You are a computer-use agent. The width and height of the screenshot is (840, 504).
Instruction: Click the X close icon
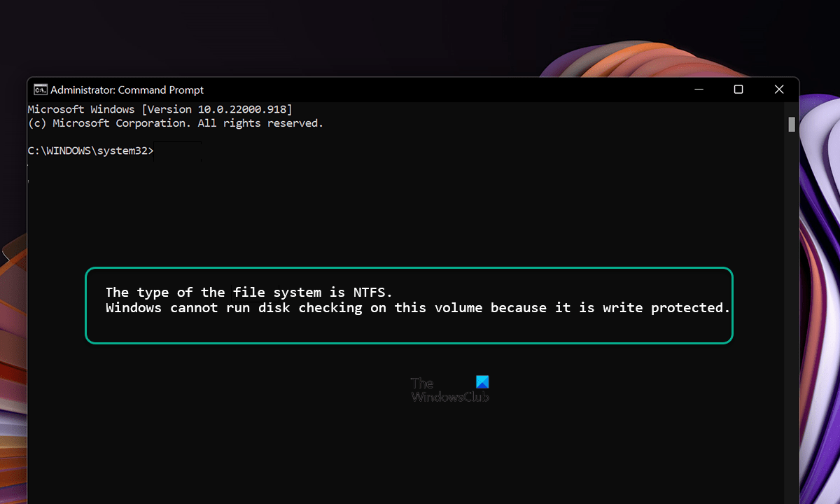click(x=779, y=89)
